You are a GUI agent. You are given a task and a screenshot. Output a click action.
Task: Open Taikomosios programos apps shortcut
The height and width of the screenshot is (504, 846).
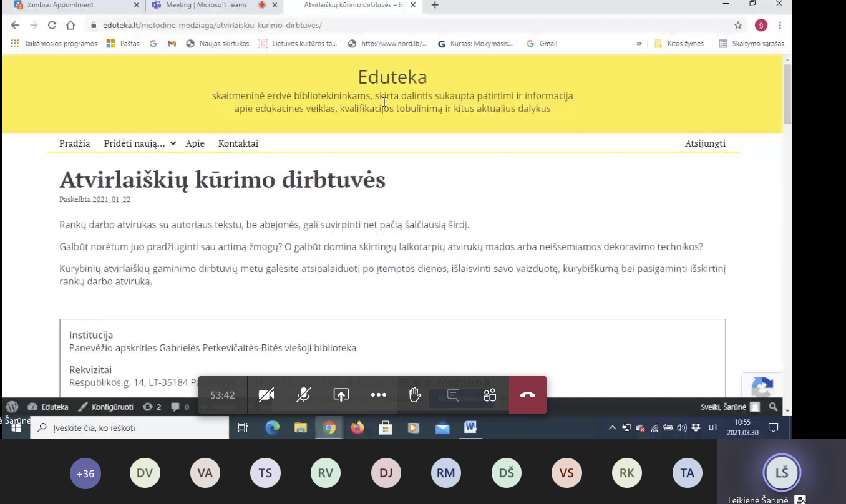point(54,44)
